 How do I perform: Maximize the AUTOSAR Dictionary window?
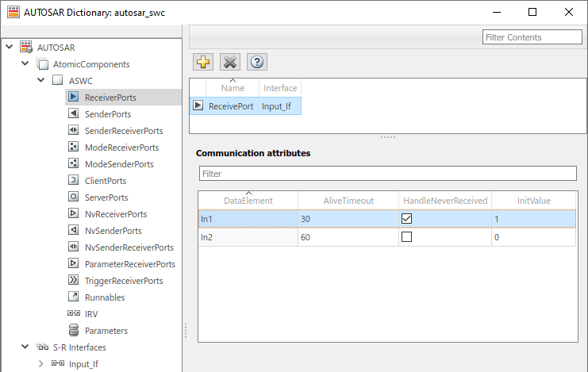(532, 12)
